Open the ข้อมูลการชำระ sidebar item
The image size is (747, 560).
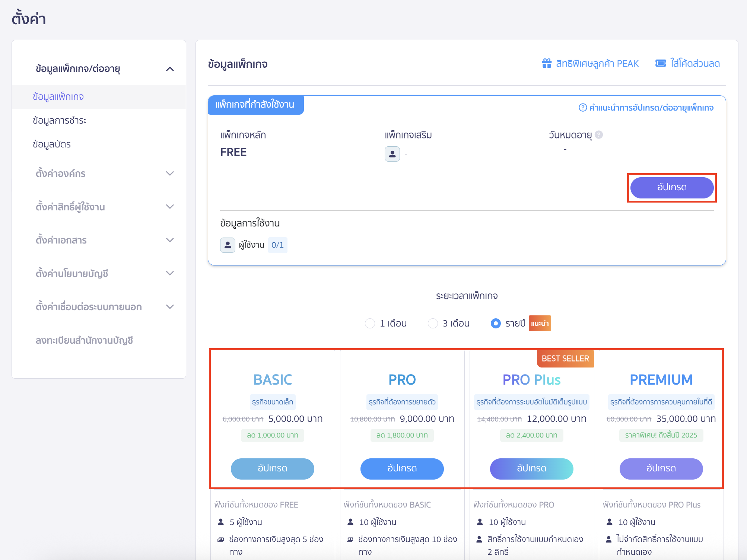(x=59, y=120)
